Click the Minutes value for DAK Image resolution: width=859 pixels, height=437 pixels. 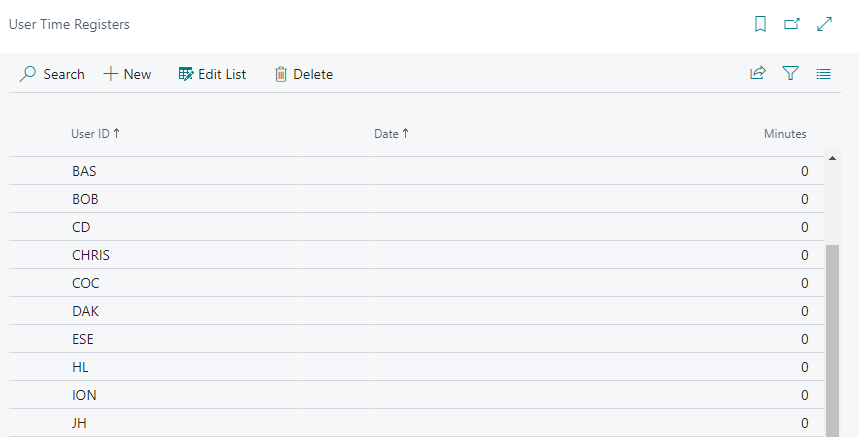(x=804, y=311)
